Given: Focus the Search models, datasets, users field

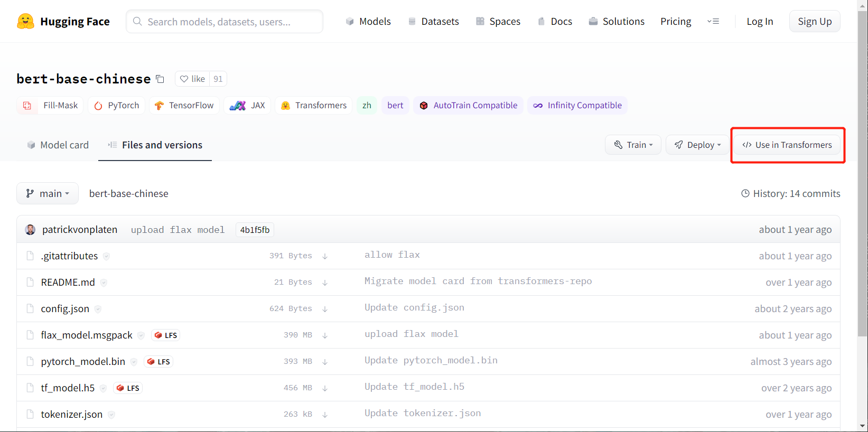Looking at the screenshot, I should (x=225, y=21).
